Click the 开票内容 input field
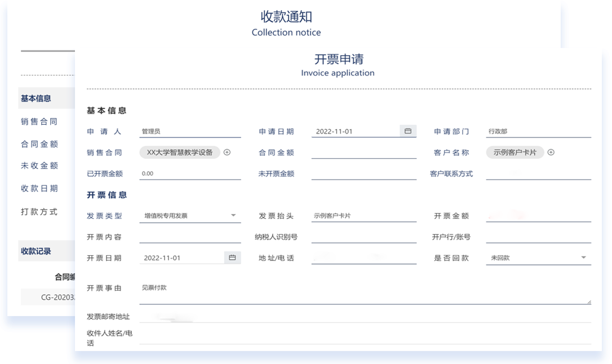Viewport: 612px width, 364px height. click(190, 237)
